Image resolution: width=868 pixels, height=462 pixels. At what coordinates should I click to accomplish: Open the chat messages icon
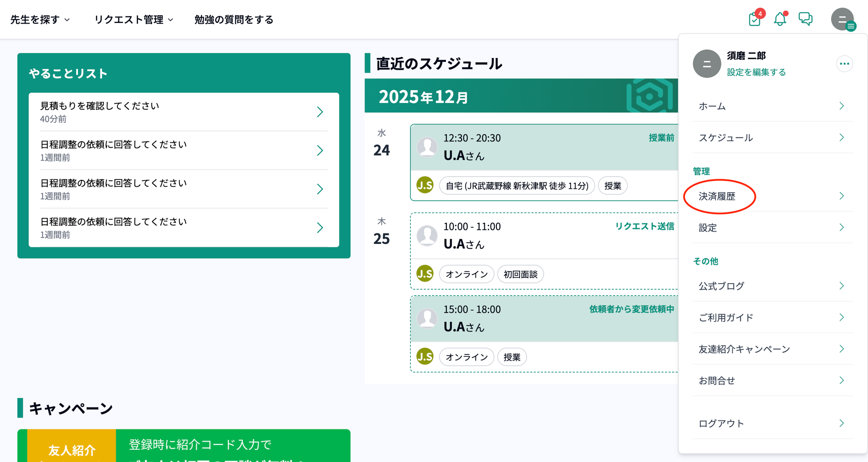pos(805,19)
